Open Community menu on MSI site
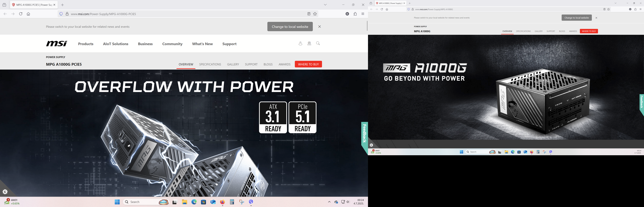Viewport: 644px width, 207px height. click(172, 44)
